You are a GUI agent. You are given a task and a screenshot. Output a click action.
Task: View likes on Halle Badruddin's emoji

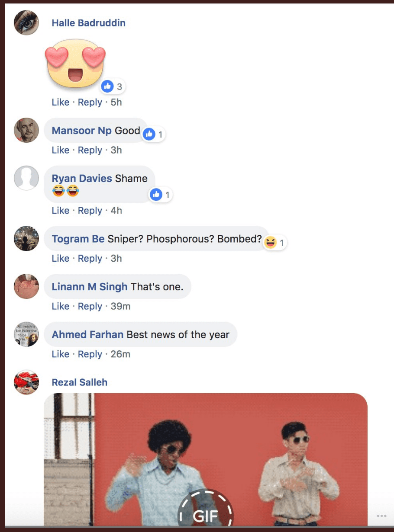(x=112, y=87)
